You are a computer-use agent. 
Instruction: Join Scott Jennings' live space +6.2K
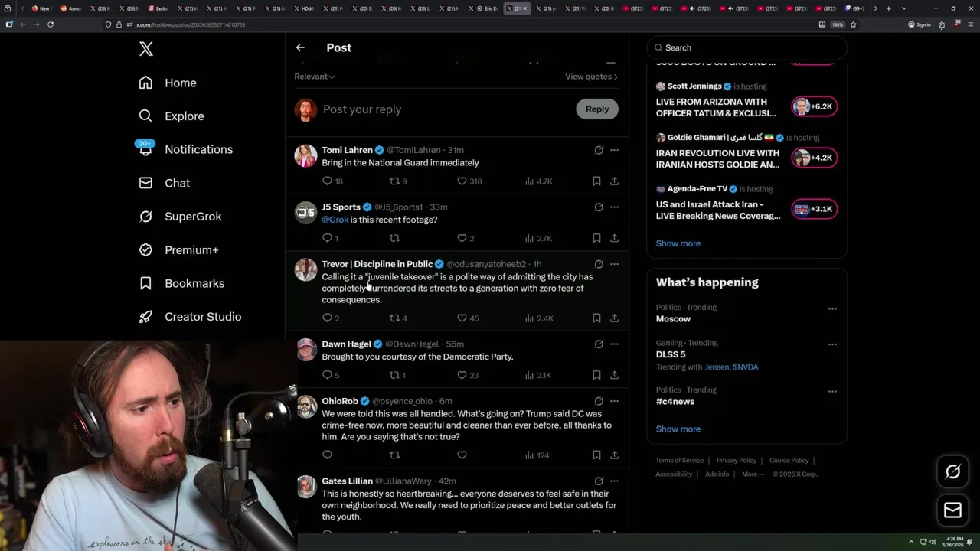pyautogui.click(x=814, y=106)
